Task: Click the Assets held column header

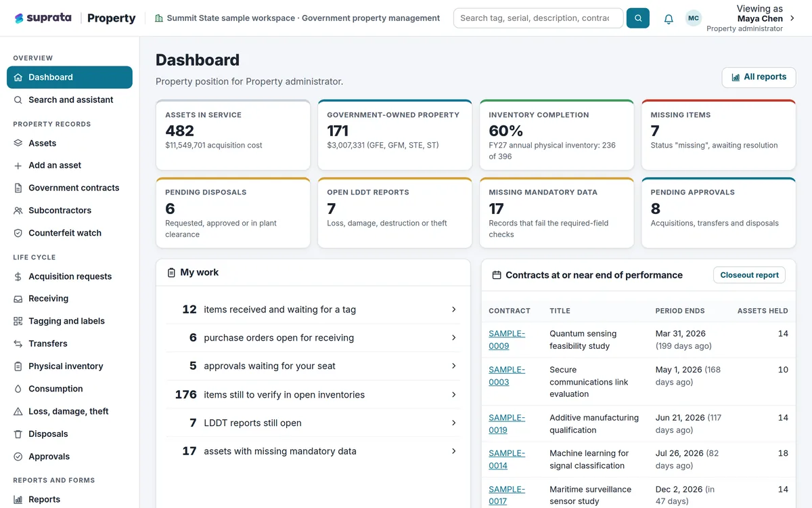Action: coord(763,311)
